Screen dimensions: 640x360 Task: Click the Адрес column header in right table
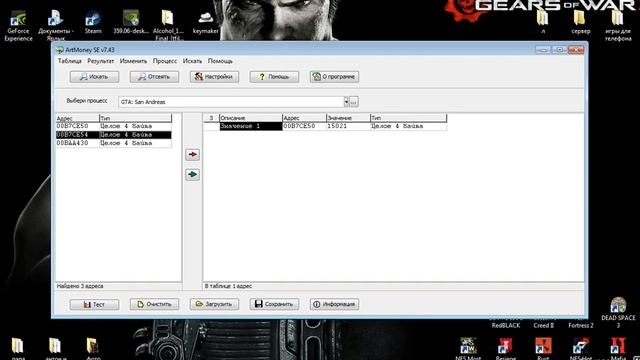point(304,118)
